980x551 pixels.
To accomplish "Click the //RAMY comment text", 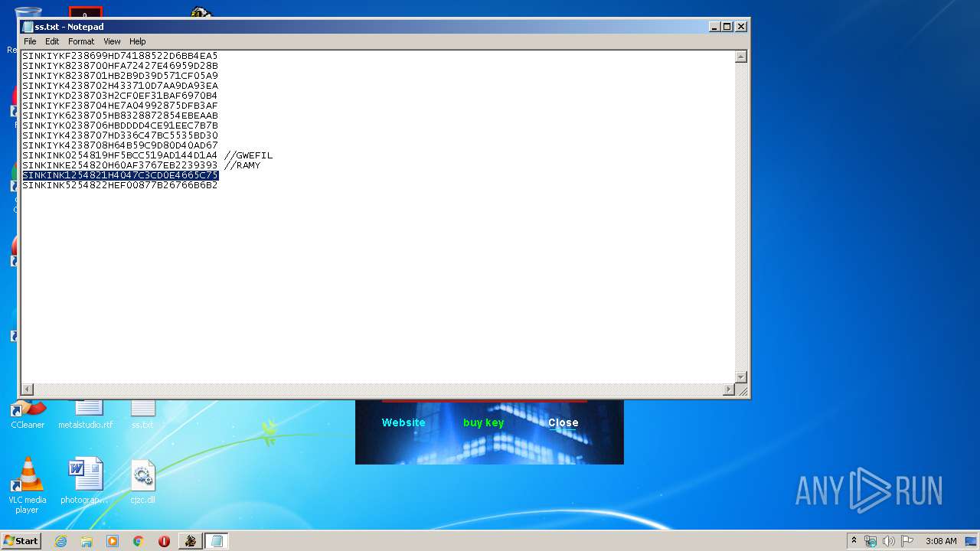I will pos(242,165).
